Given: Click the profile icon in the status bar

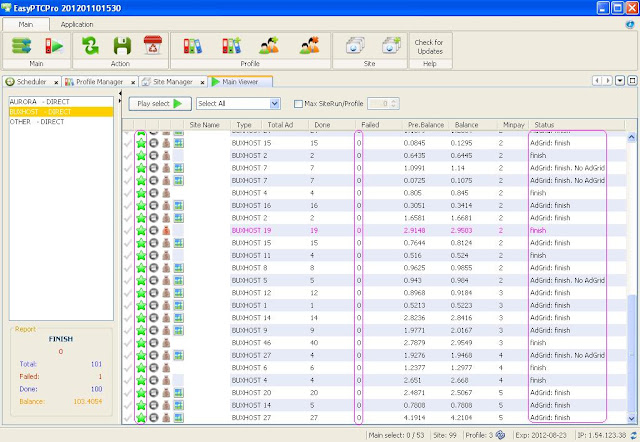Looking at the screenshot, I should (500, 435).
